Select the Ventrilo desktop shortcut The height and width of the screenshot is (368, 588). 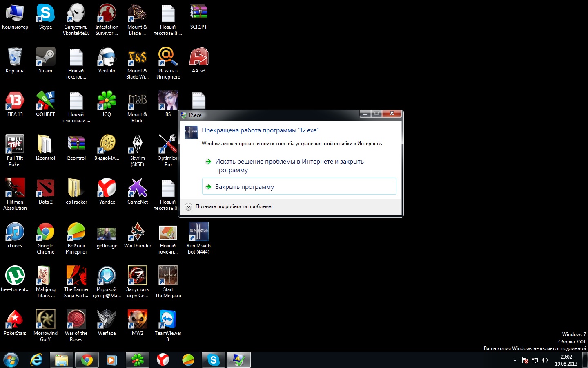(x=107, y=61)
